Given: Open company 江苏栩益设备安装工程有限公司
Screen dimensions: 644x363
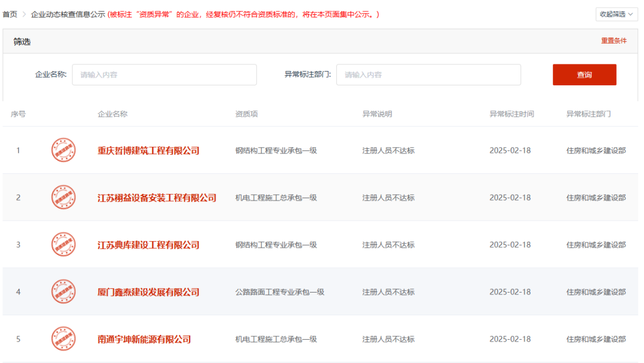Looking at the screenshot, I should 157,198.
